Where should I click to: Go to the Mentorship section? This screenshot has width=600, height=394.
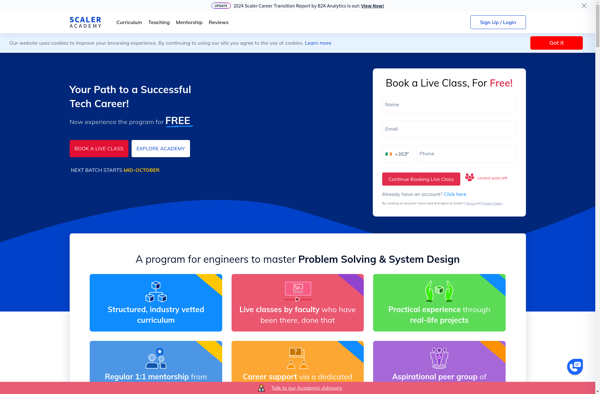[189, 22]
